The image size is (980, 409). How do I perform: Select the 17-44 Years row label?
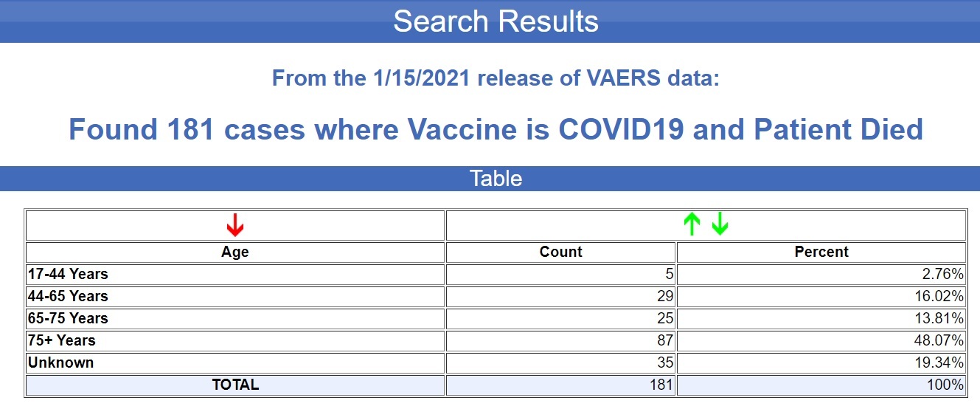[68, 274]
